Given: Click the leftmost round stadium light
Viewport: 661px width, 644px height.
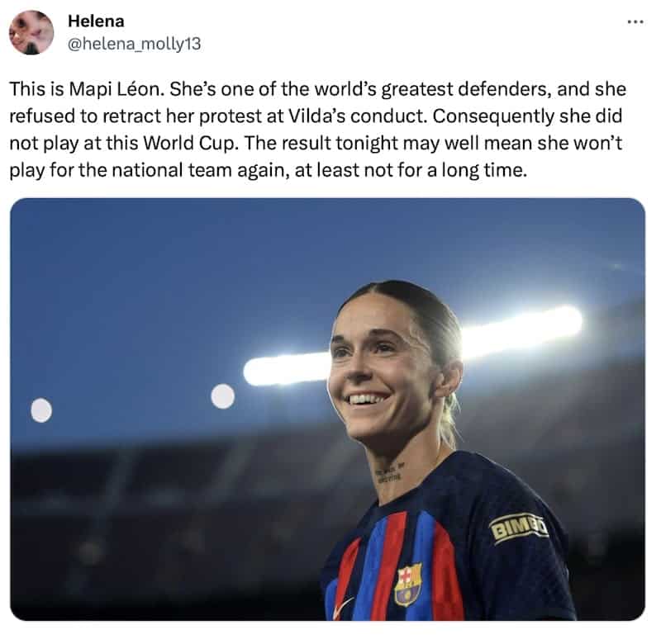Looking at the screenshot, I should click(x=41, y=410).
